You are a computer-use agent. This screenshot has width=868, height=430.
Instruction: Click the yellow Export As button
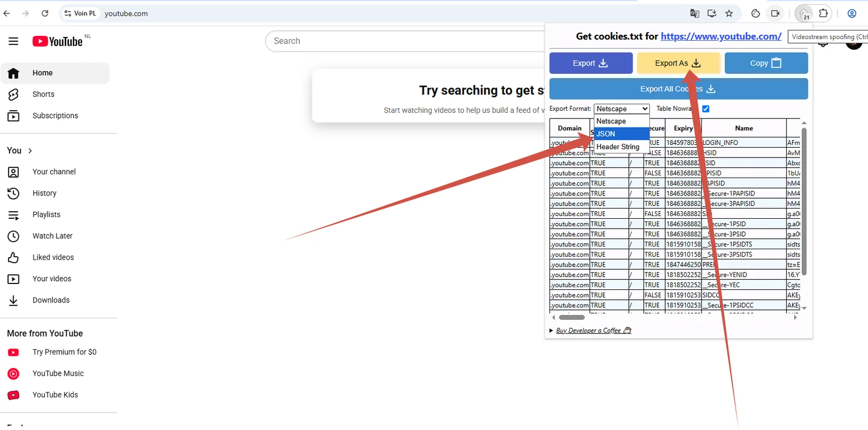point(678,63)
